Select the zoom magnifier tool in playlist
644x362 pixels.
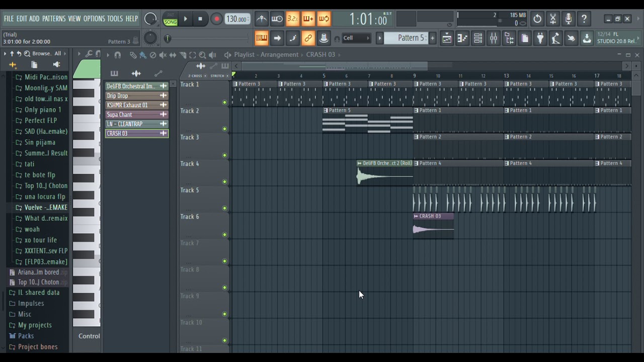202,55
